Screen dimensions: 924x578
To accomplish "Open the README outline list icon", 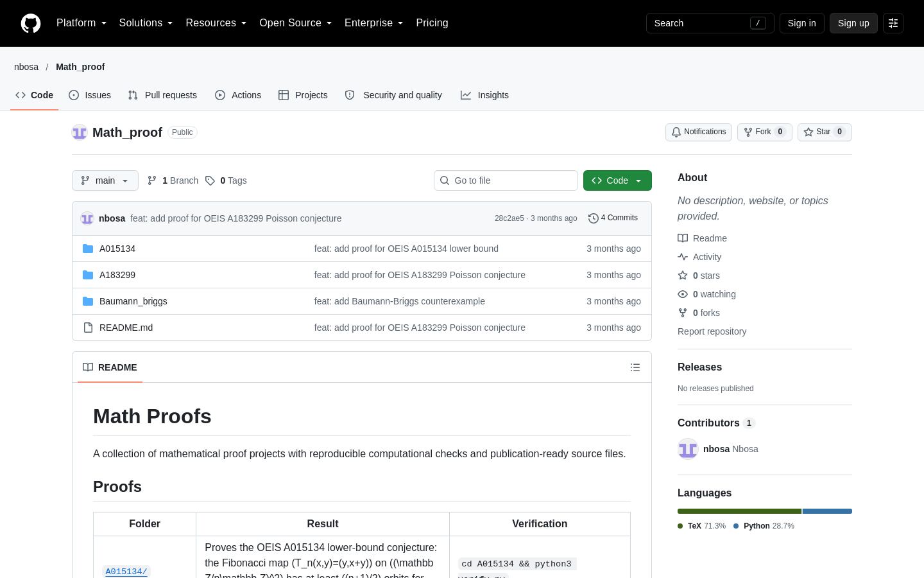I will pyautogui.click(x=635, y=367).
